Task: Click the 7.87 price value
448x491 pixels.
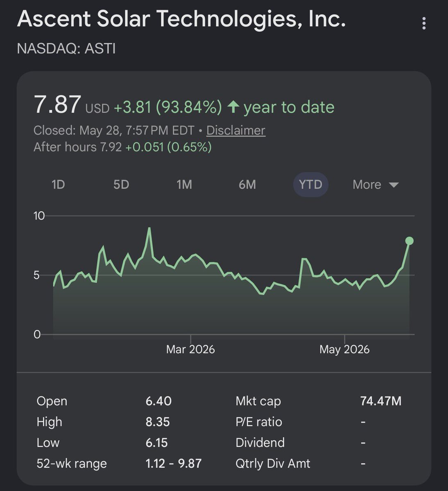Action: point(57,104)
